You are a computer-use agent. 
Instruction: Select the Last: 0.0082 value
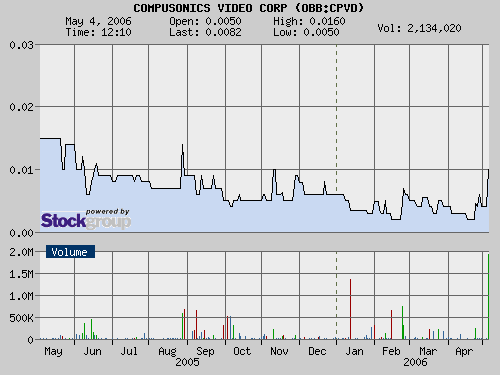coord(205,32)
